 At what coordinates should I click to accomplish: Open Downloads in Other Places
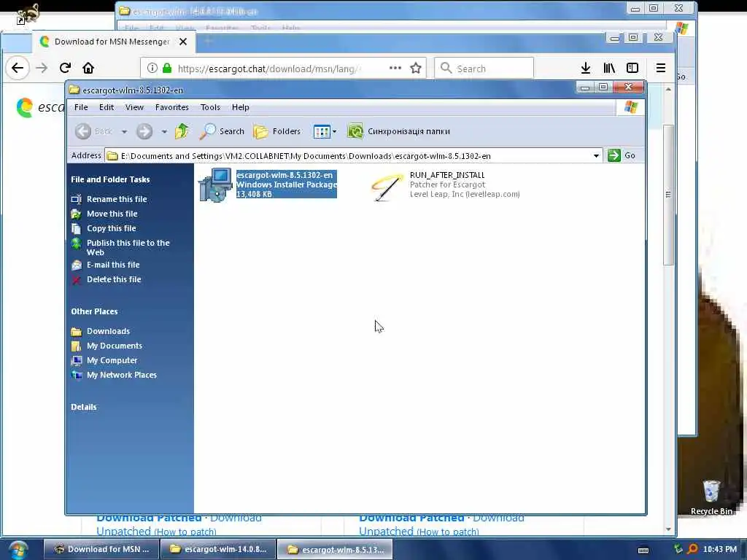tap(108, 332)
